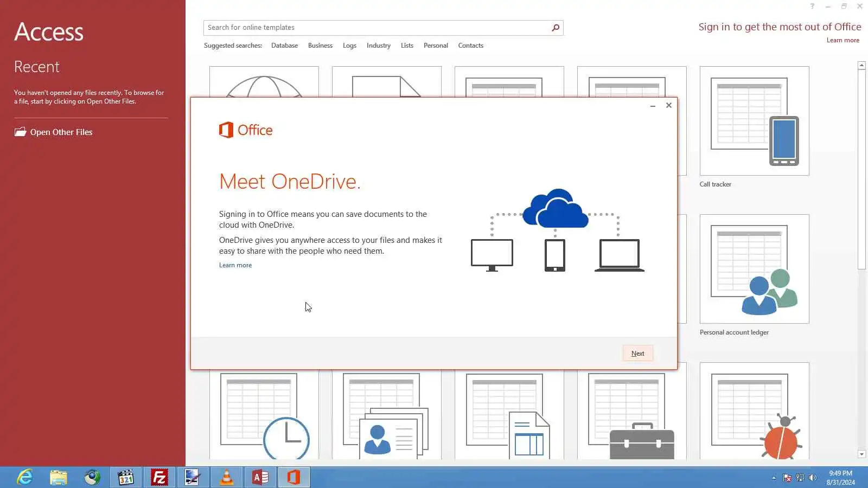Click the Personal account ledger label text

coord(734,332)
